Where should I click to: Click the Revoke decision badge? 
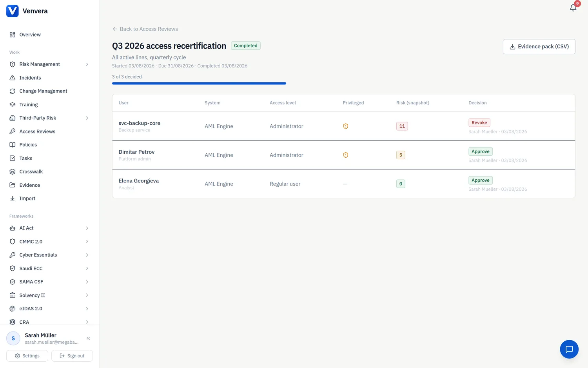coord(479,123)
